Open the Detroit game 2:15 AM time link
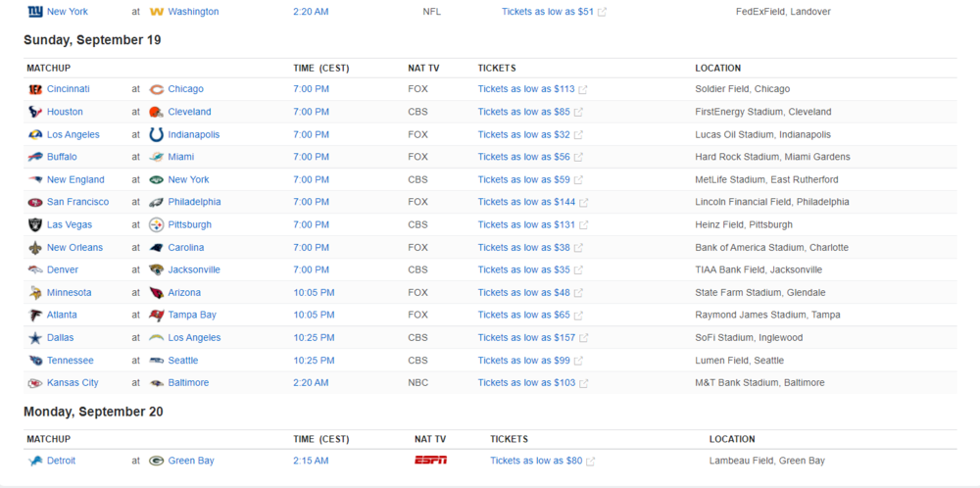 coord(309,461)
